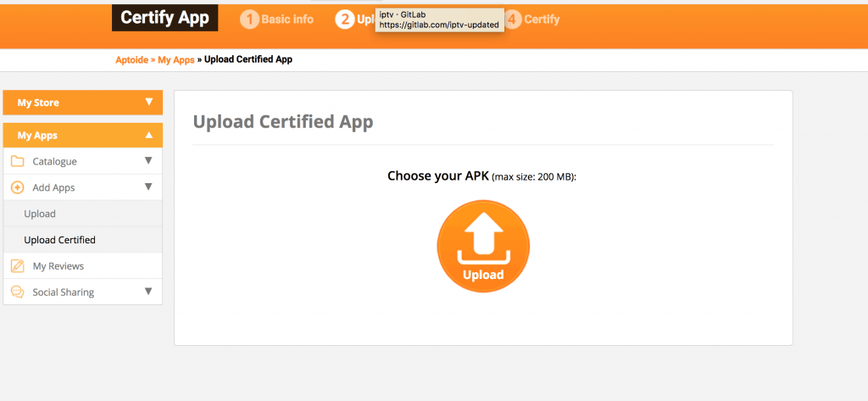Collapse the My Apps panel arrow
868x401 pixels.
148,135
